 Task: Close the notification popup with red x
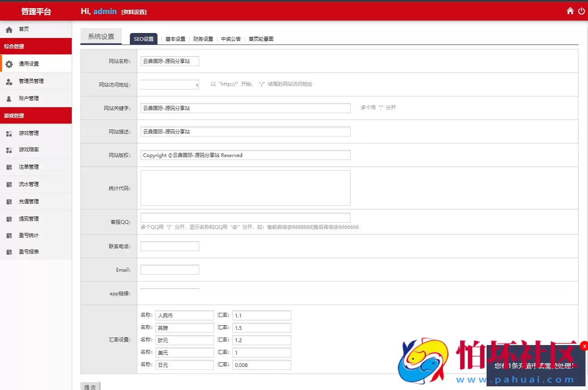[x=584, y=346]
